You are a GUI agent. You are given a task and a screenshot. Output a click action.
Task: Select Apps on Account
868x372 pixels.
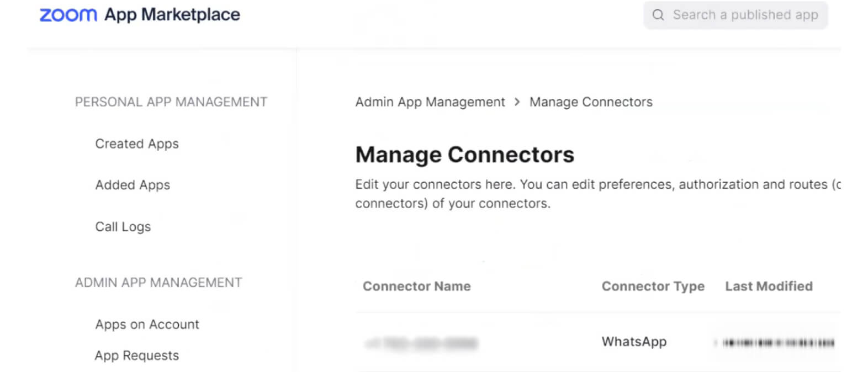pos(147,325)
